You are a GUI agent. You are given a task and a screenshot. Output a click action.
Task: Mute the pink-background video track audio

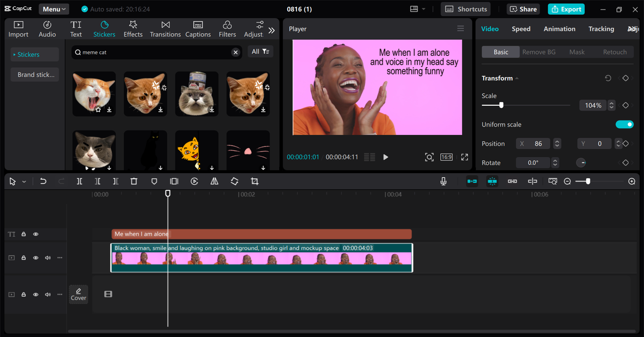tap(48, 258)
